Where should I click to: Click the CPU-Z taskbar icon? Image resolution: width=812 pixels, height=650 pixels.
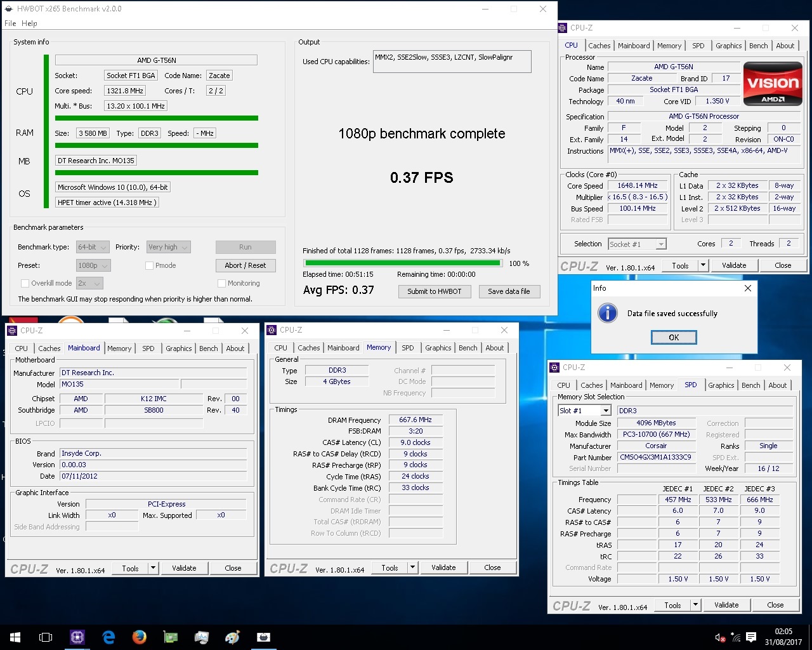77,637
